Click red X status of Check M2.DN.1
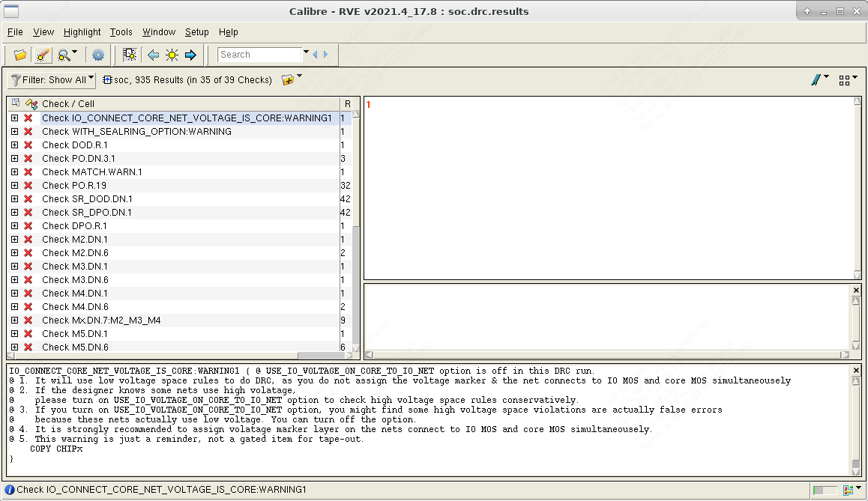The image size is (868, 501). tap(28, 240)
